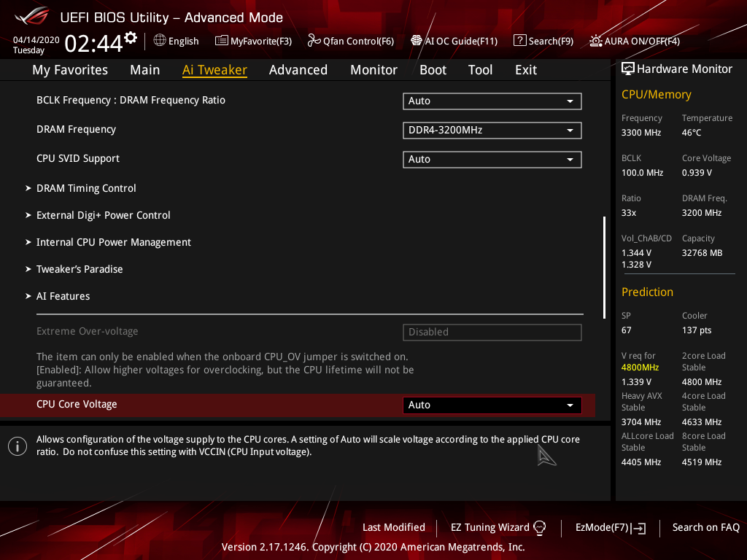This screenshot has height=560, width=747.
Task: Open the Tool tab
Action: pos(480,70)
